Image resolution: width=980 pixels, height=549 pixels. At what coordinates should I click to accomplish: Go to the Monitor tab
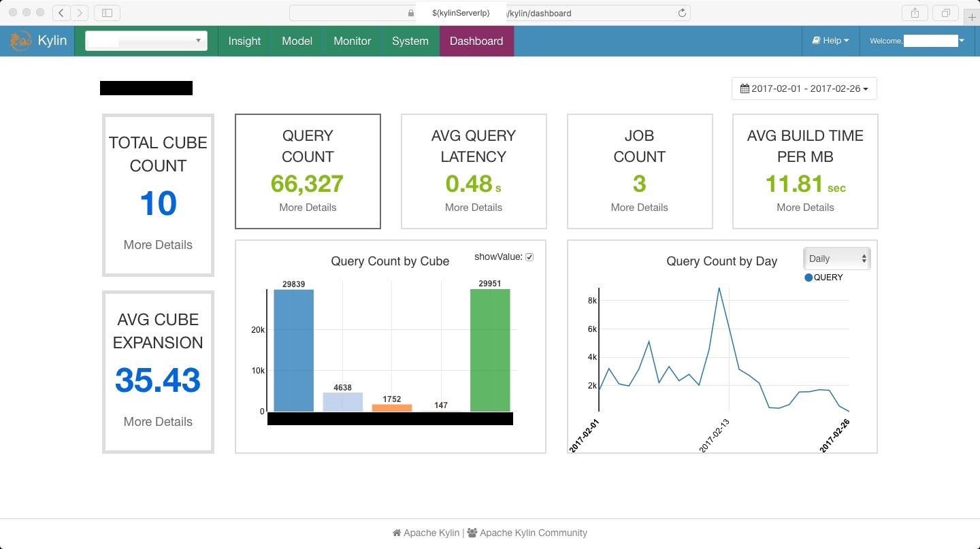click(352, 41)
